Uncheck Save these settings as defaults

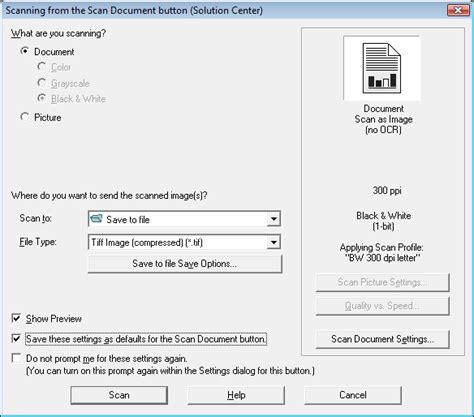16,339
